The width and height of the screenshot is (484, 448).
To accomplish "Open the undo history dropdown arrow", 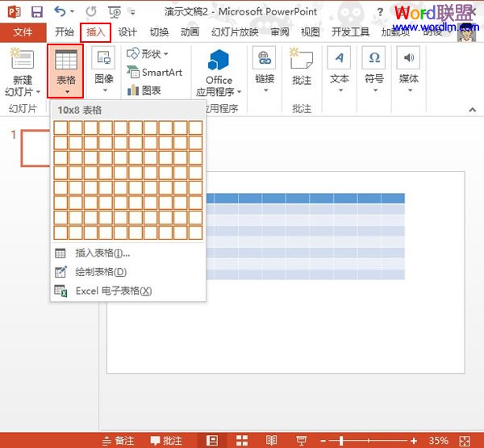I will [73, 12].
